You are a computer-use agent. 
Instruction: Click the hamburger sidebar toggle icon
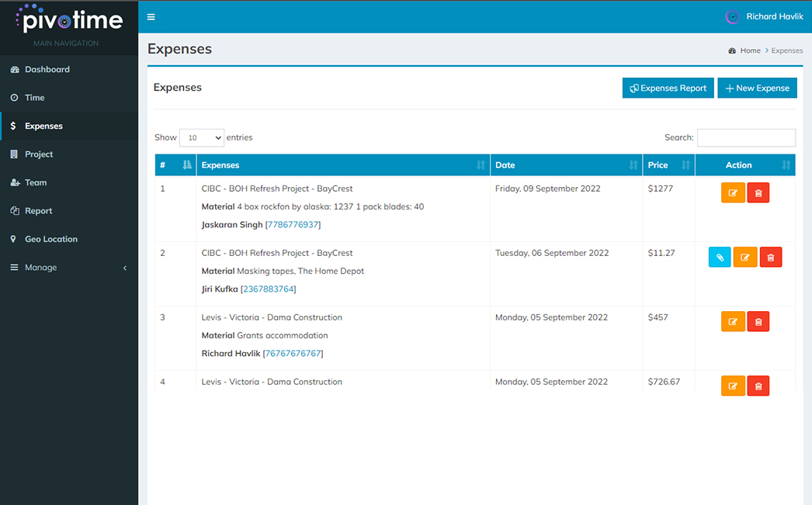point(151,17)
